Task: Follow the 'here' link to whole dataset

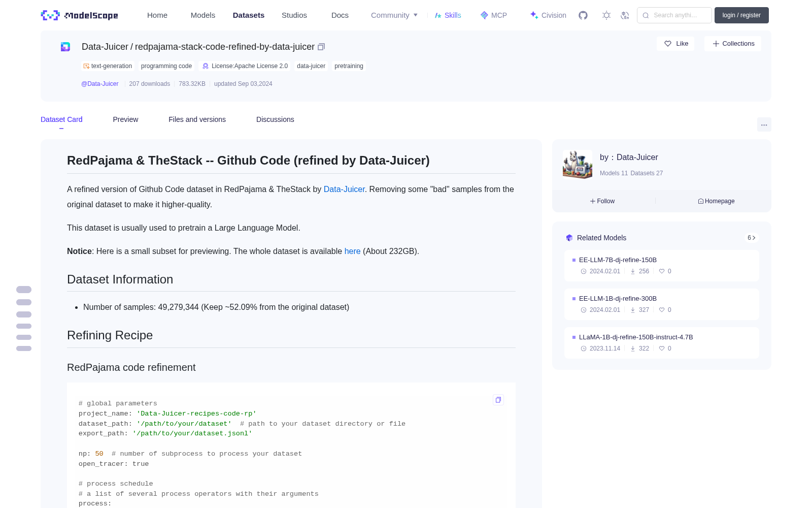Action: click(352, 251)
